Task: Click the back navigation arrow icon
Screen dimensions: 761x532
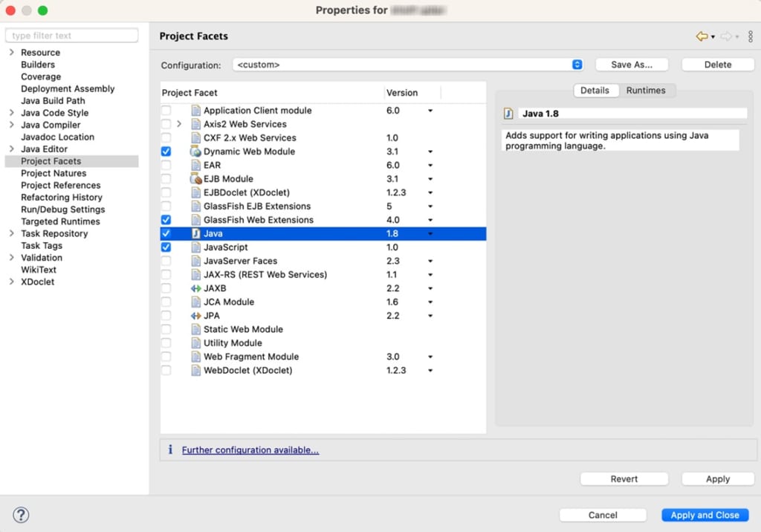Action: (701, 36)
